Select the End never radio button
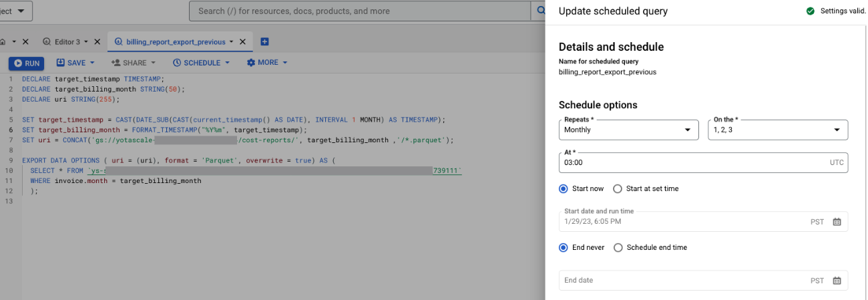Viewport: 868px width, 300px height. 564,248
